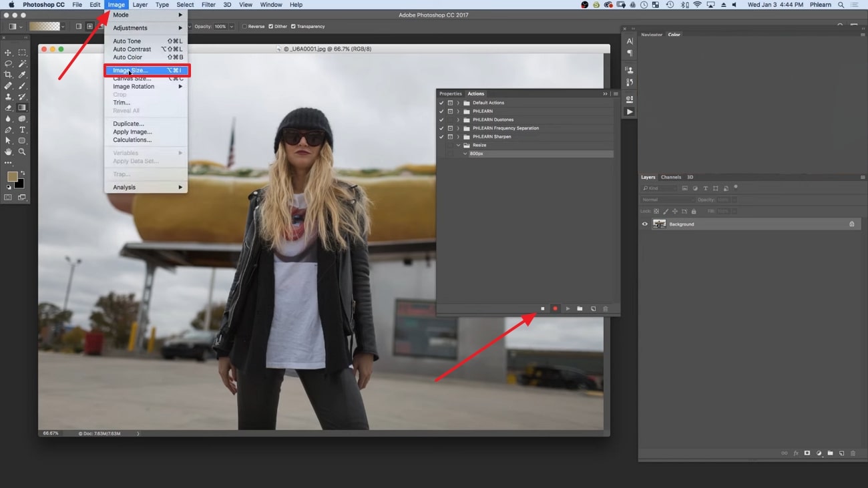Viewport: 868px width, 488px height.
Task: Click the gradient preview bar
Action: tap(44, 27)
